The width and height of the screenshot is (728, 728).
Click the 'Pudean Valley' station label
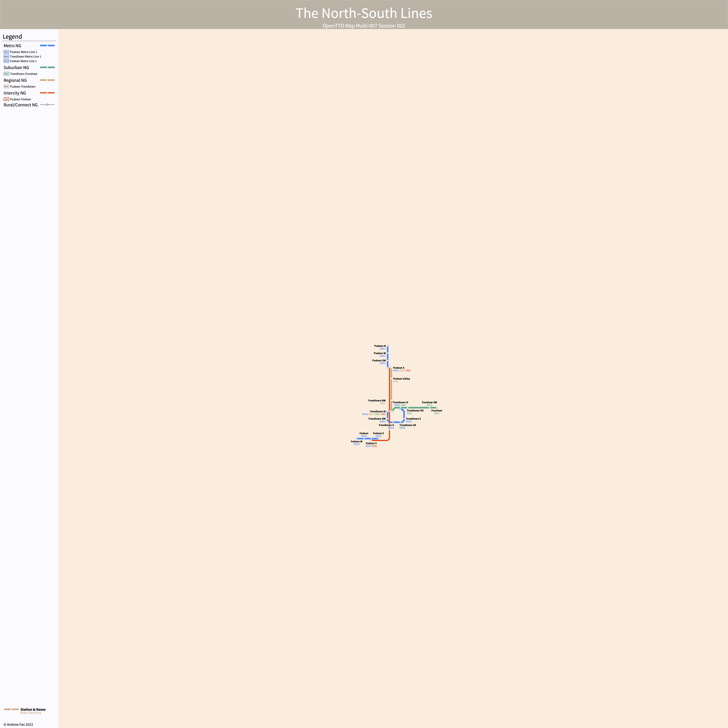coord(402,379)
